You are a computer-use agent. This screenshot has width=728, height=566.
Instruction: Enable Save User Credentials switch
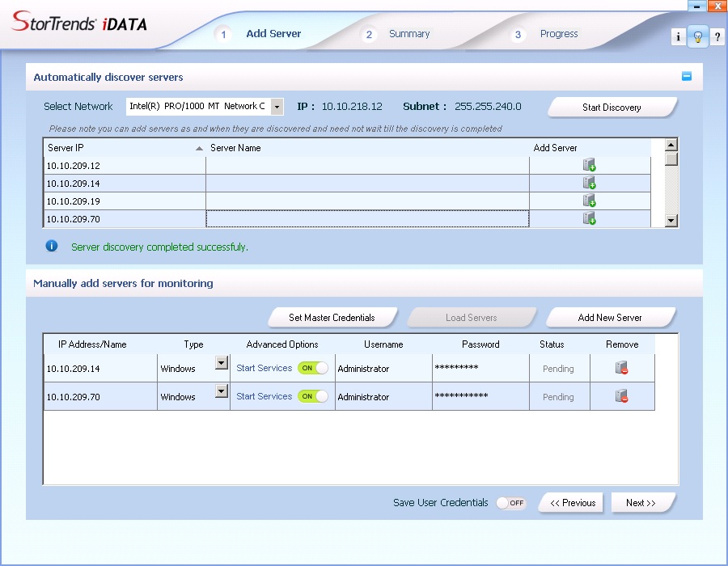coord(510,503)
